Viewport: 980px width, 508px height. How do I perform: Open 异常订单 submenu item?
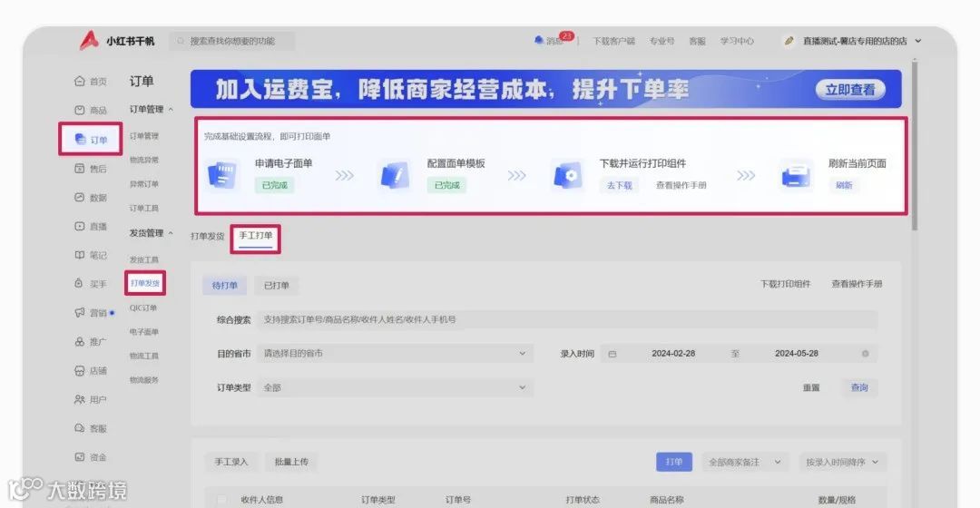[x=144, y=184]
